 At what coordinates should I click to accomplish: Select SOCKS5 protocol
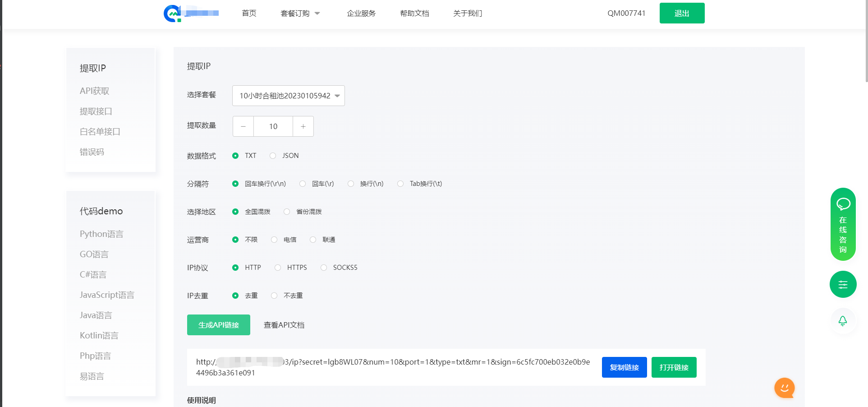pyautogui.click(x=339, y=268)
